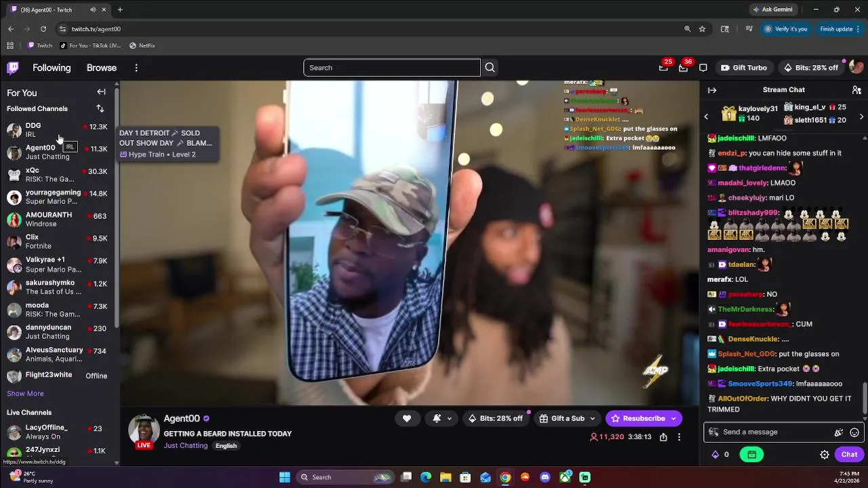Open mooda channel in sidebar
The image size is (868, 488).
pos(58,310)
